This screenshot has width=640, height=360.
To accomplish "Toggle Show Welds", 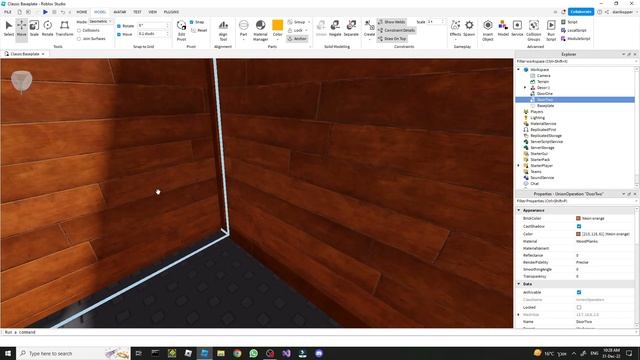I will [392, 22].
